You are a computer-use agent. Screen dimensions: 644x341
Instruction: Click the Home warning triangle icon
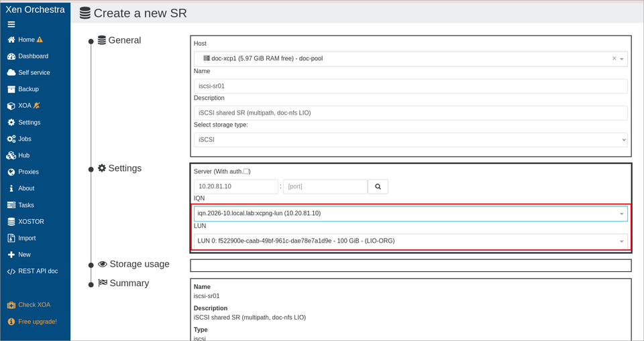pos(40,40)
